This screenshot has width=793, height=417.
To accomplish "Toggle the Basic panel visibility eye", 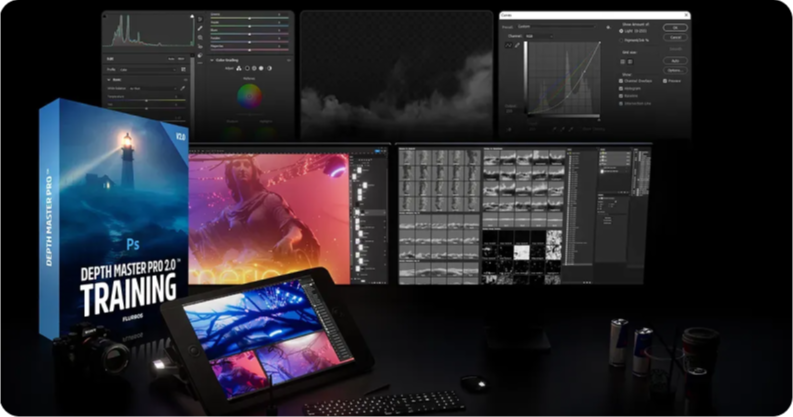I will tap(186, 80).
